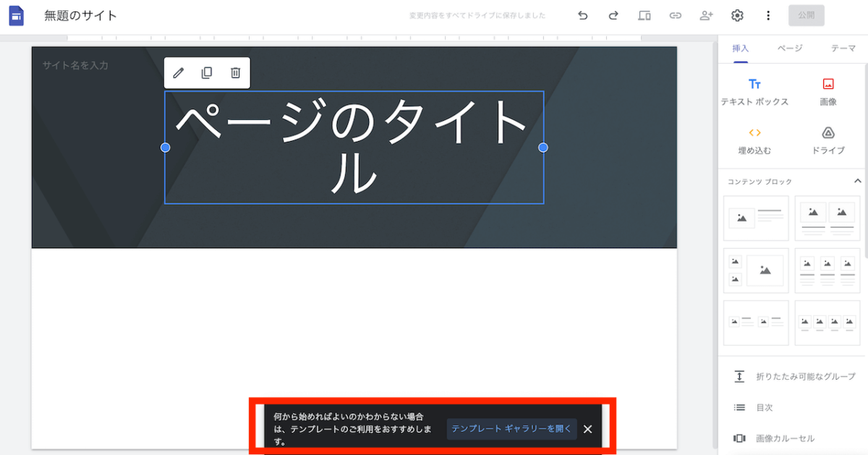Switch to the ページ tab
Screen dimensions: 868x455
(x=790, y=48)
